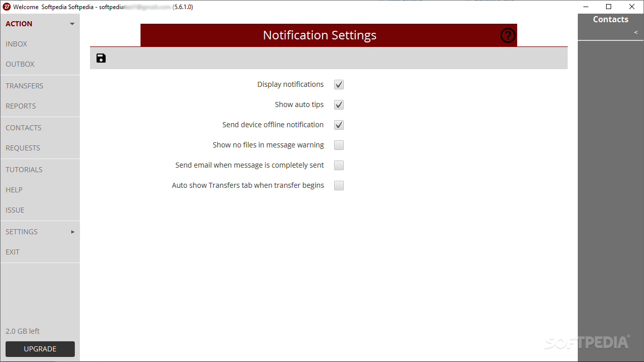The image size is (644, 362).
Task: Click the Send device offline notification label
Action: coord(273,125)
